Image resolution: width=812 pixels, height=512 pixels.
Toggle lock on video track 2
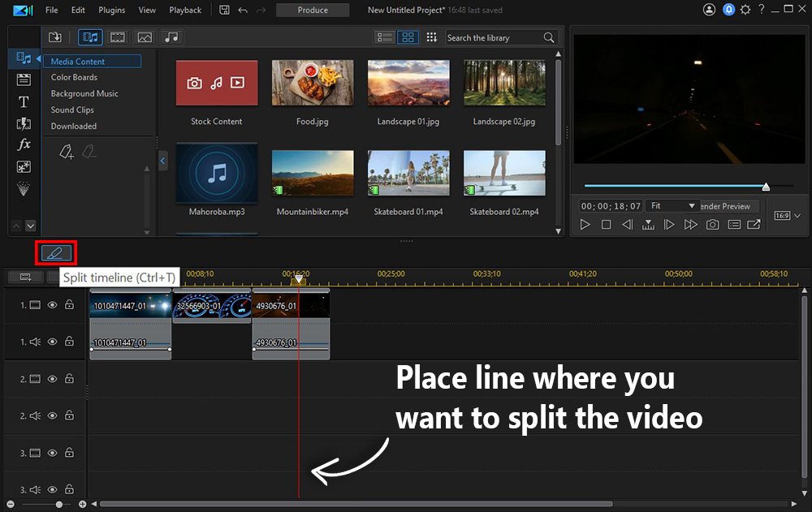tap(69, 379)
